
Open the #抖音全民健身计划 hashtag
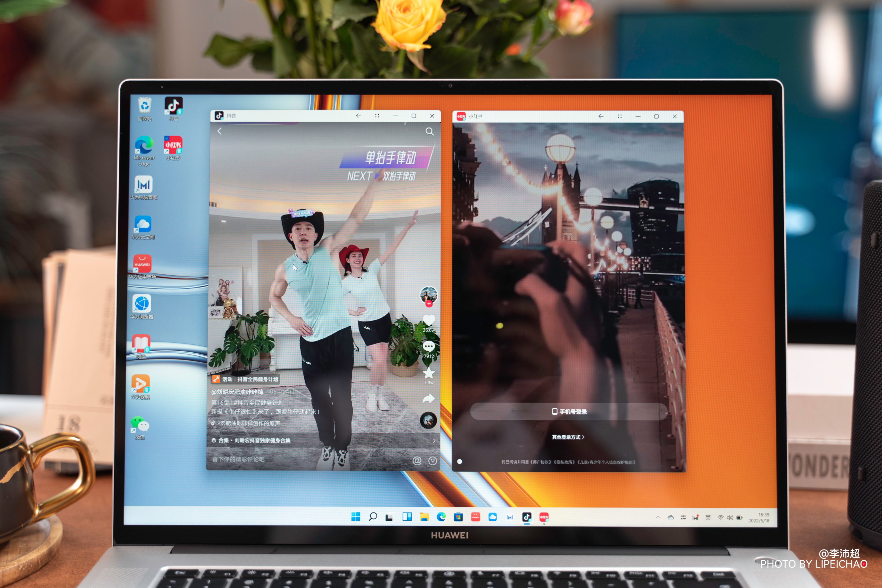[258, 402]
